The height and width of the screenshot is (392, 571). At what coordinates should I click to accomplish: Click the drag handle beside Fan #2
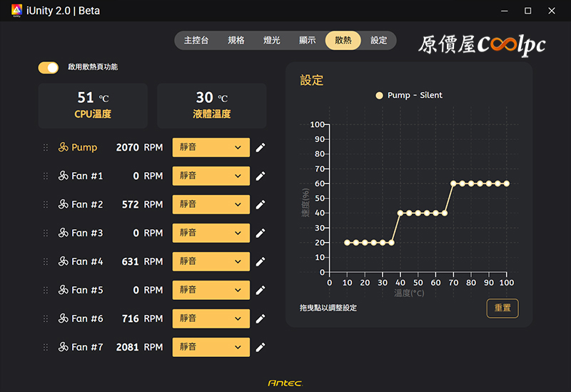[x=46, y=205]
